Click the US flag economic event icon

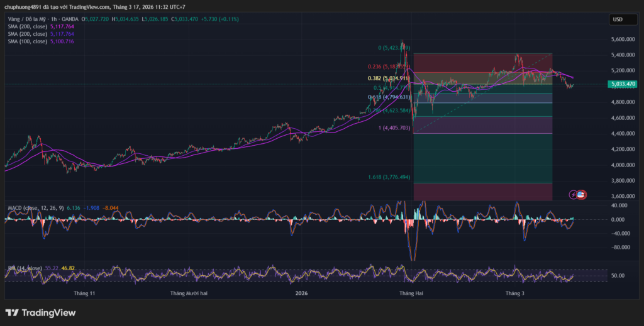tap(581, 195)
